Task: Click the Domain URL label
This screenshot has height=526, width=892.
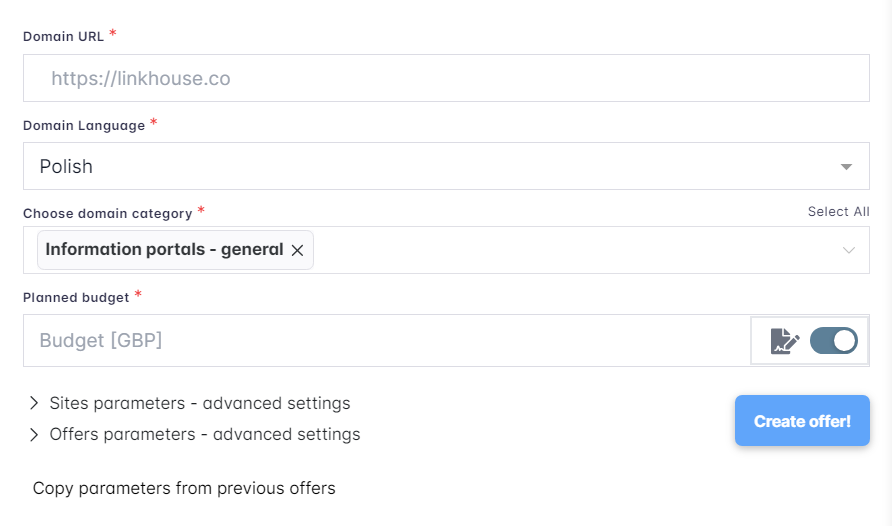Action: [x=63, y=37]
